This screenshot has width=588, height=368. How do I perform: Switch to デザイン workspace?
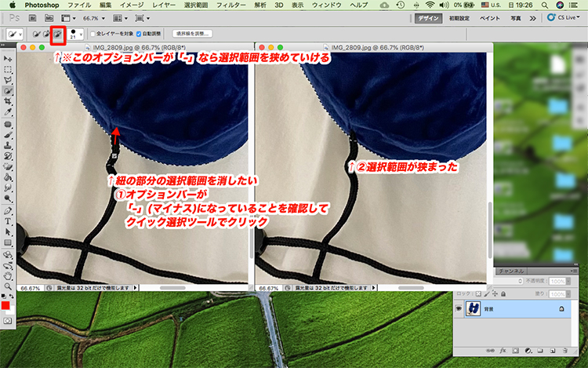[x=429, y=18]
